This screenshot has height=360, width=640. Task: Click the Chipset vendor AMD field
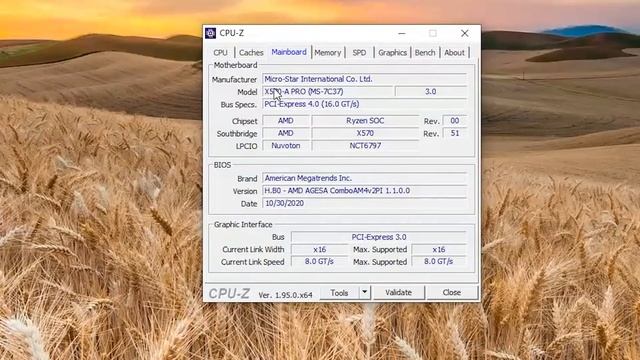click(286, 121)
